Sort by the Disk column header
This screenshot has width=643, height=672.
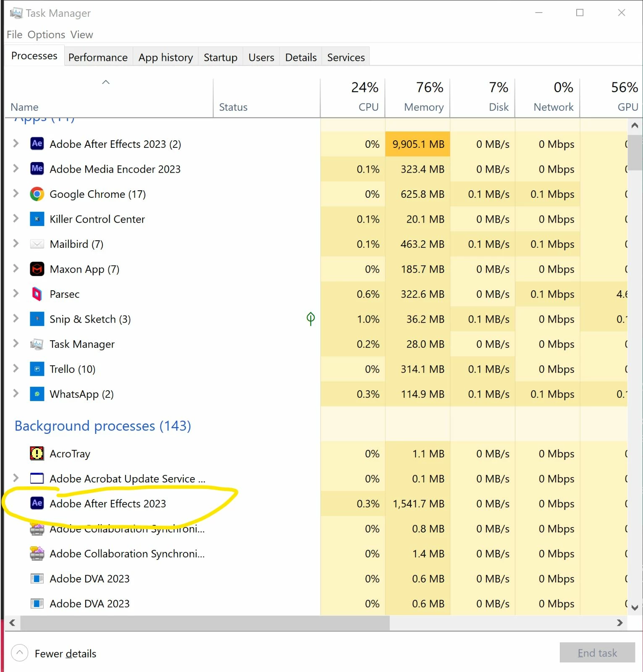(483, 97)
